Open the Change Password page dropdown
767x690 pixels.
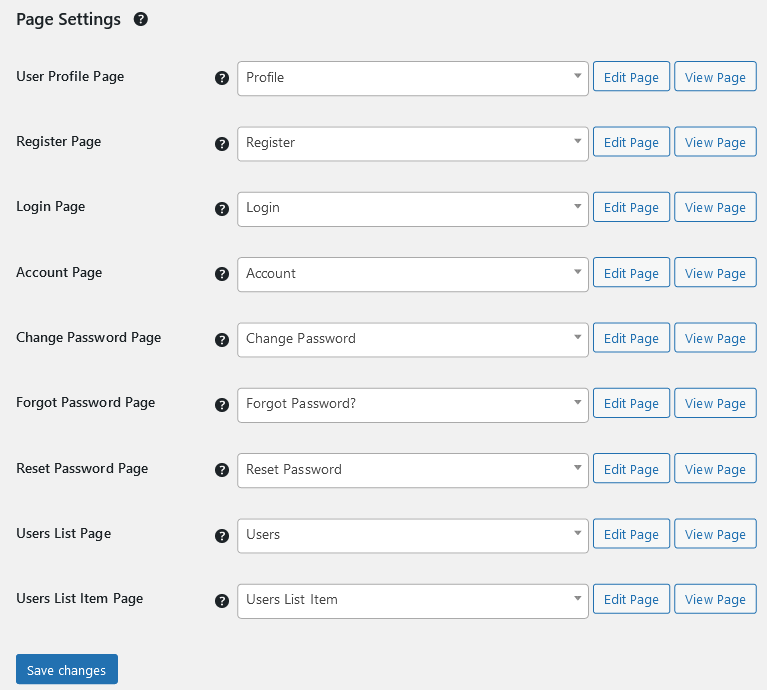(413, 339)
